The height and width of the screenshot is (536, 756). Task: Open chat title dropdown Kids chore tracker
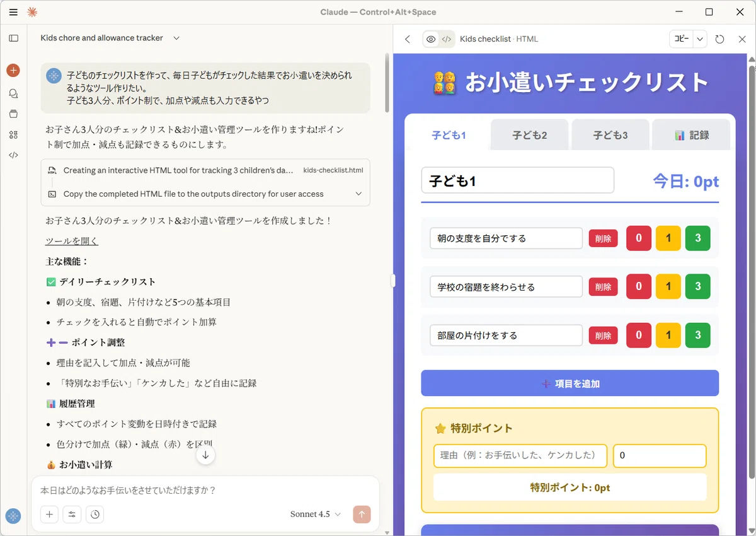click(x=110, y=38)
